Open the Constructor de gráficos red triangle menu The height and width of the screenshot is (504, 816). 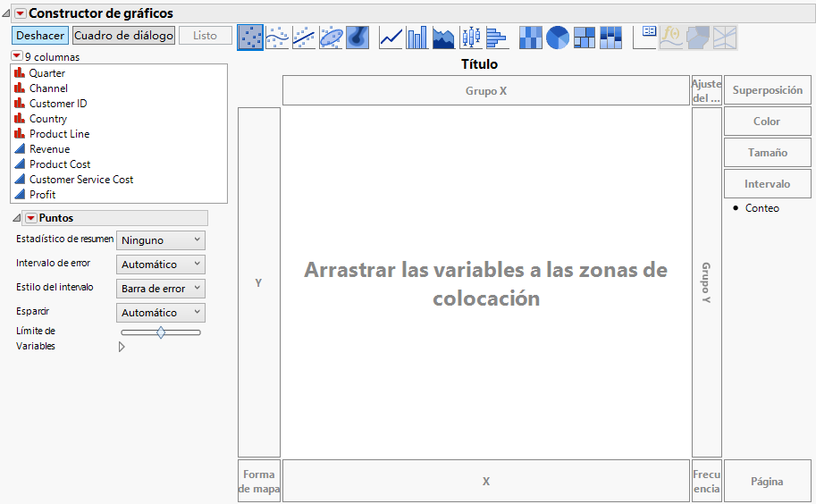tap(20, 13)
